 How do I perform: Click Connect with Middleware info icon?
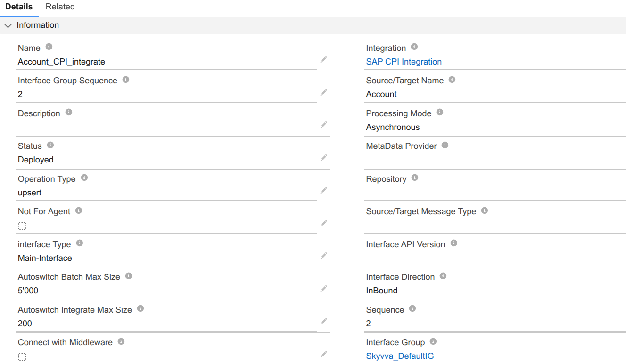pyautogui.click(x=121, y=341)
